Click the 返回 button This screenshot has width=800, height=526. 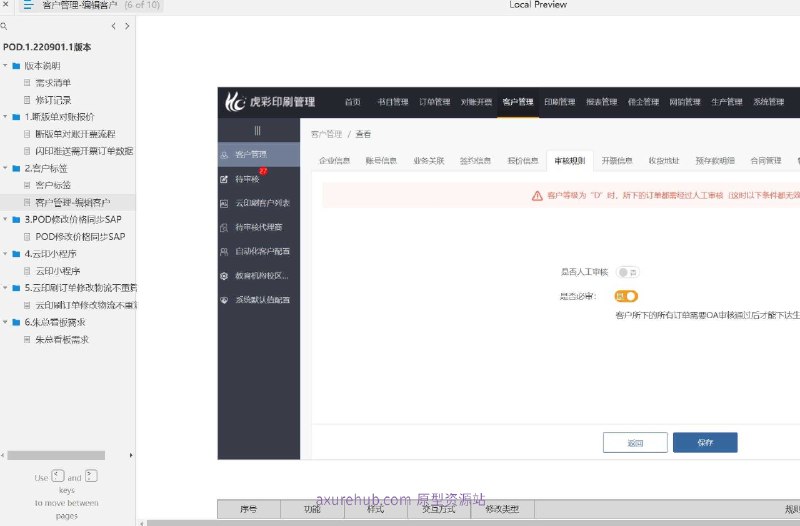(635, 442)
